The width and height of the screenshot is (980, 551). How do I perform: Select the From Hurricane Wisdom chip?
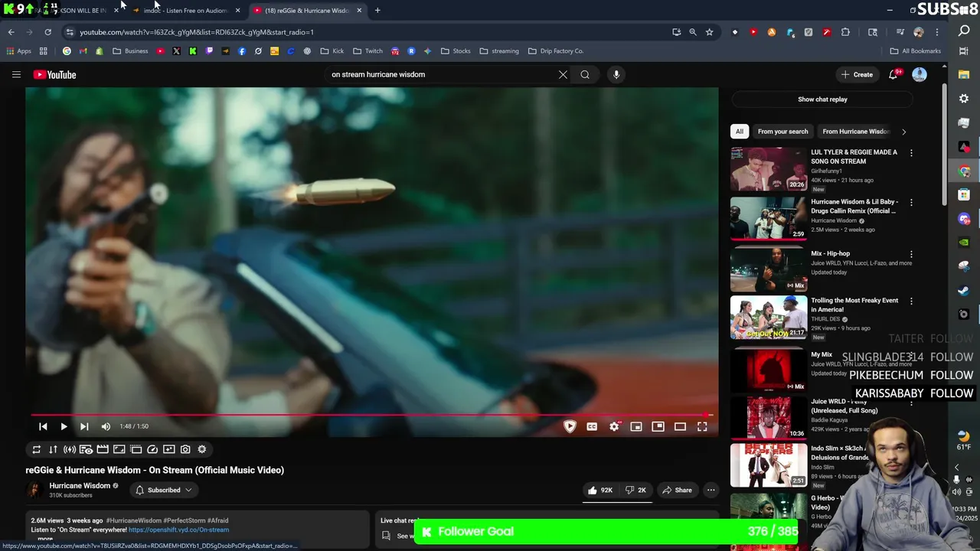pos(855,131)
